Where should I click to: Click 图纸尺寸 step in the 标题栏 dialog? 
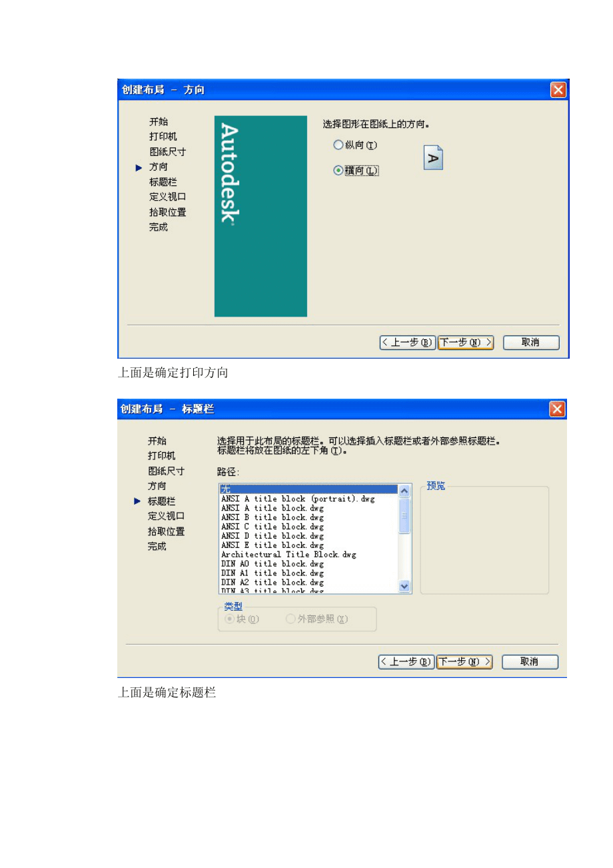click(x=166, y=471)
